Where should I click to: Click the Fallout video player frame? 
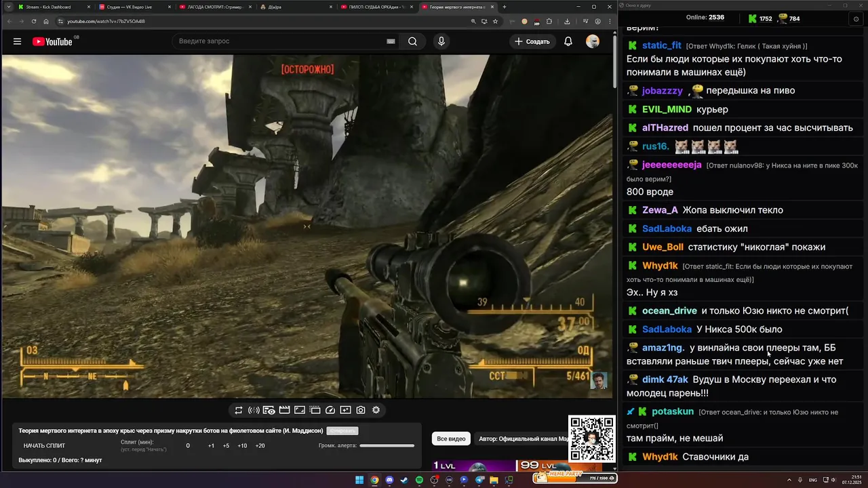[308, 226]
